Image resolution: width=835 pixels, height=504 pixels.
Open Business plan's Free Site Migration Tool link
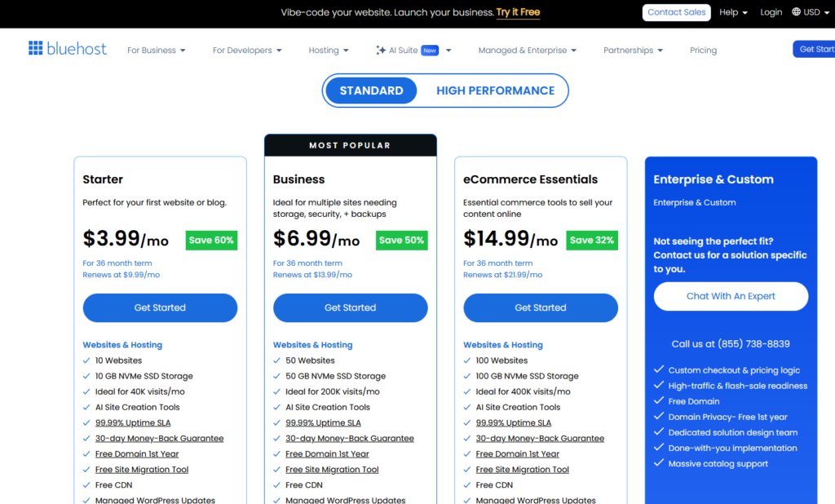click(332, 469)
